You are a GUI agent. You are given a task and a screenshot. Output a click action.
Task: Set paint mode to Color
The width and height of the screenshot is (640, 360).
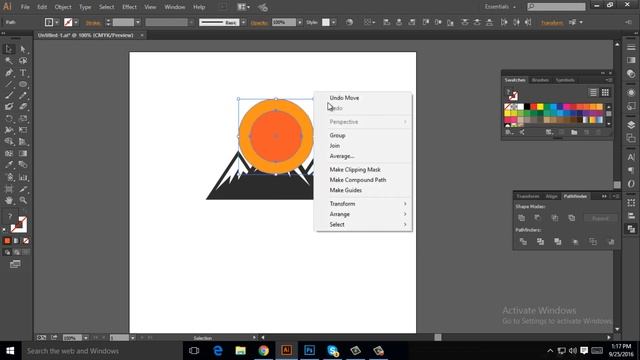tap(7, 241)
